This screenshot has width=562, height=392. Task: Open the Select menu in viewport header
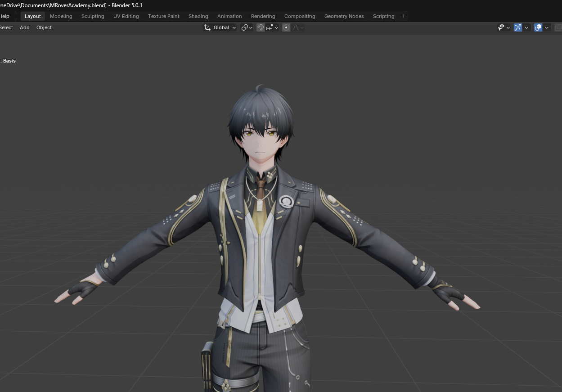tap(6, 27)
